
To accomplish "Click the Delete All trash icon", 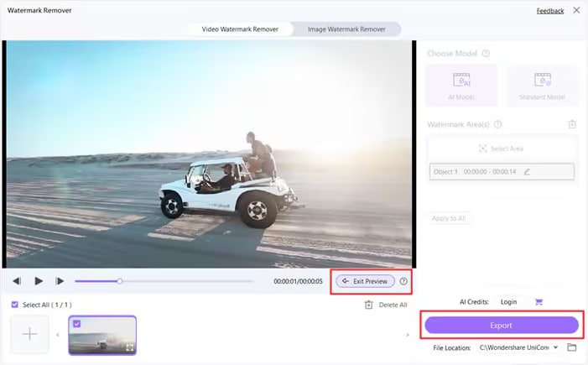I will pyautogui.click(x=368, y=305).
